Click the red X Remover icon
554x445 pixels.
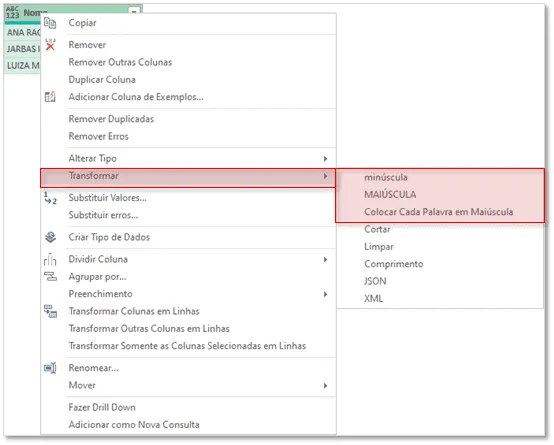[50, 45]
